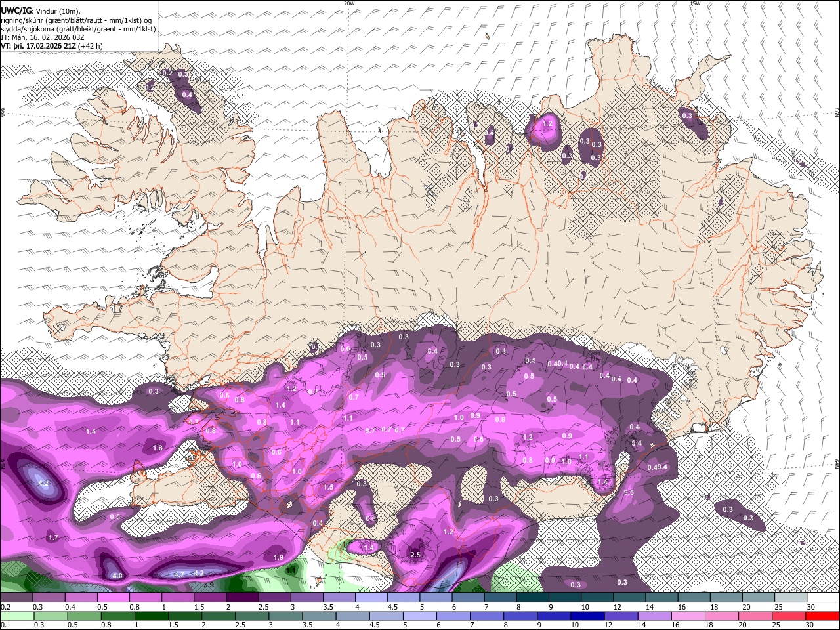
Task: Click the 'UWC/IG: Vindur (10m),' title line
Action: pyautogui.click(x=41, y=10)
